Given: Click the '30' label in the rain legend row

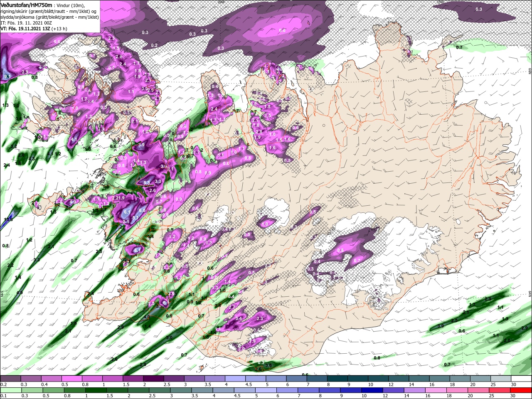Looking at the screenshot, I should pos(514,396).
